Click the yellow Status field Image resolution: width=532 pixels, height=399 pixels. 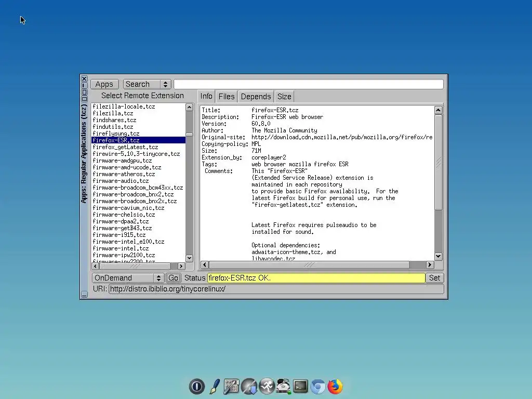(x=316, y=278)
